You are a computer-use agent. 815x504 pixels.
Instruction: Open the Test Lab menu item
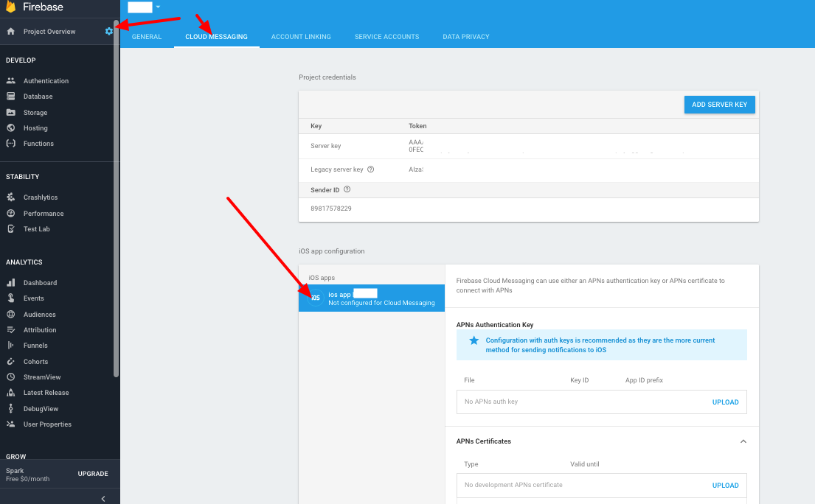pyautogui.click(x=36, y=228)
